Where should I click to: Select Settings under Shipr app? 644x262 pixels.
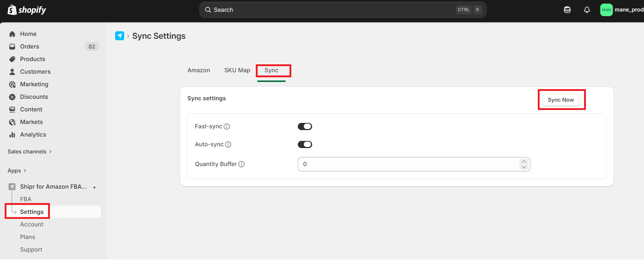pyautogui.click(x=32, y=212)
